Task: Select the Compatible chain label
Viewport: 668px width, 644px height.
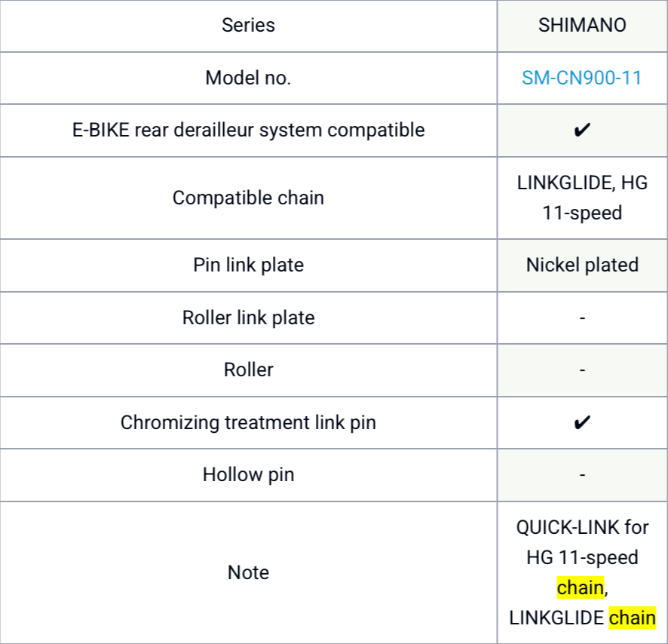Action: (248, 198)
